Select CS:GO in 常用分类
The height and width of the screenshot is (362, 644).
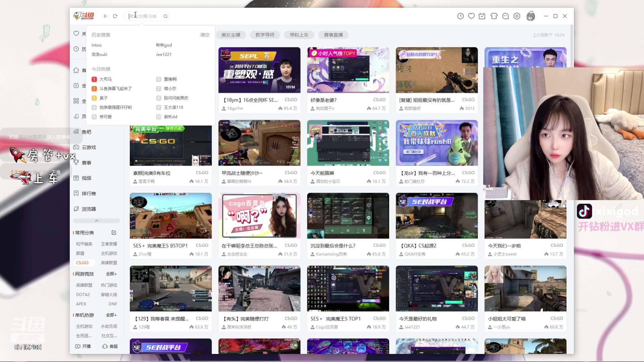[x=82, y=263]
